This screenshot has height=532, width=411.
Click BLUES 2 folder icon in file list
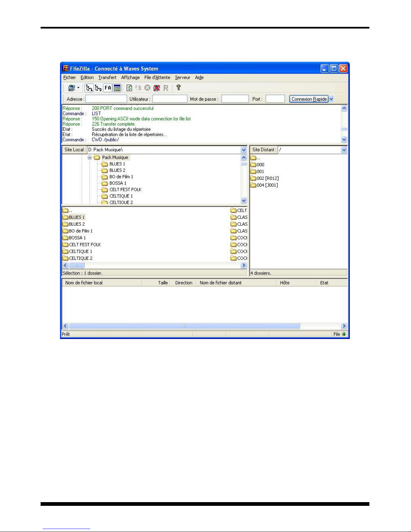(x=65, y=224)
